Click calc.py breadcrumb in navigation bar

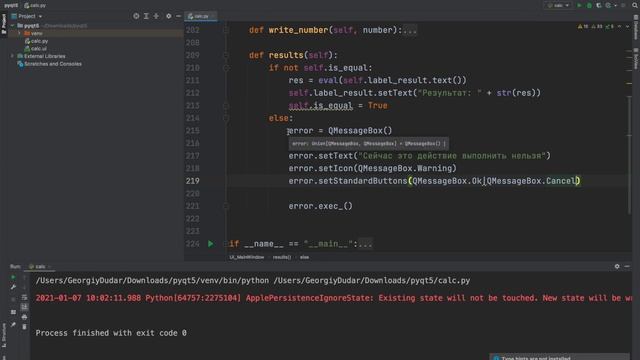(35, 5)
